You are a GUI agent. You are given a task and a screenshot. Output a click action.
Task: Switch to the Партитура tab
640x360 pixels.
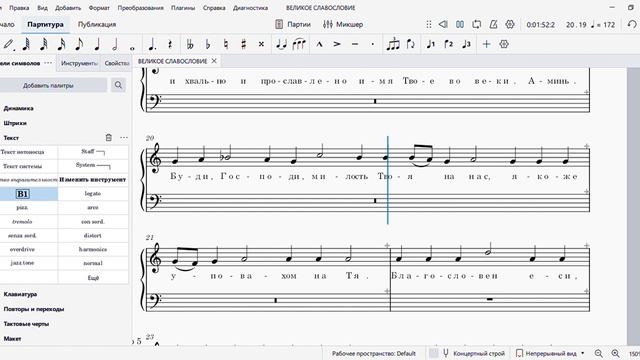pos(45,24)
